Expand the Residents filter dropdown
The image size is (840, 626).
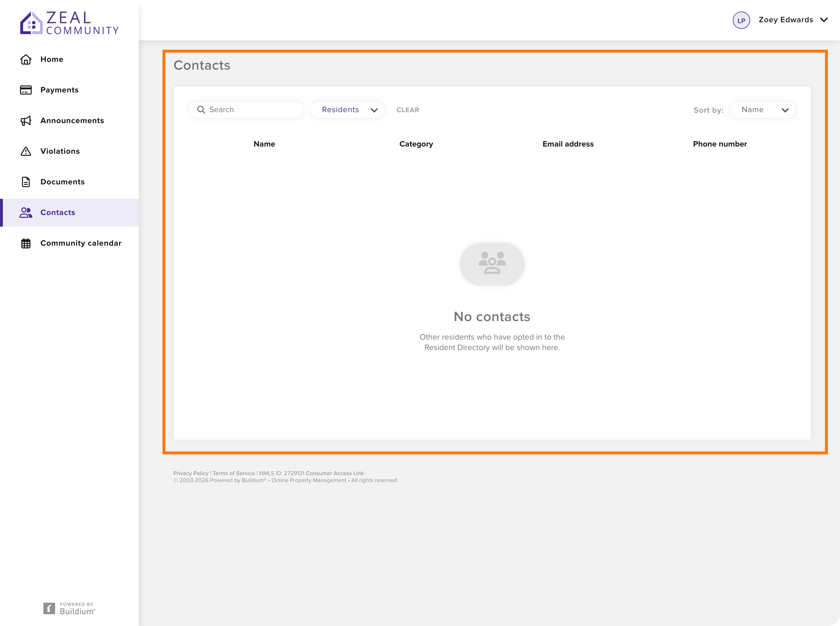347,110
